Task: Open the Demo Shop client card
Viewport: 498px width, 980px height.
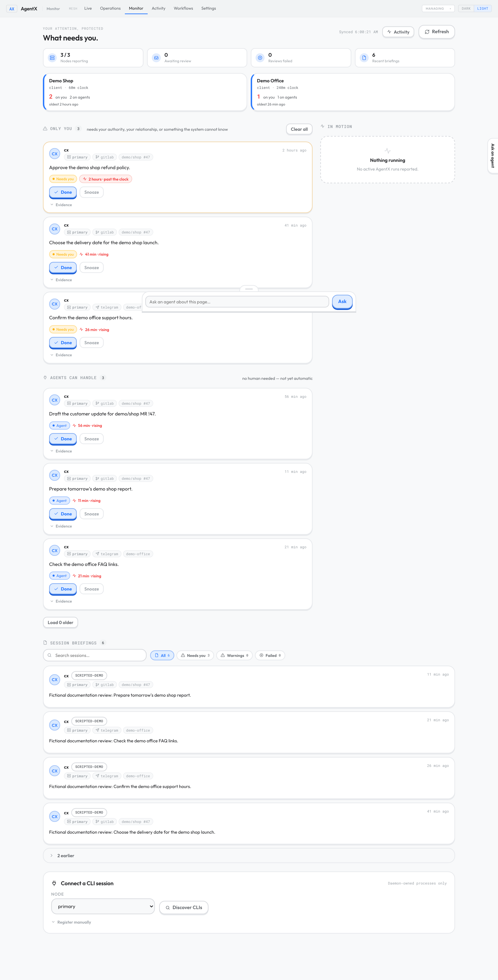Action: pyautogui.click(x=145, y=92)
